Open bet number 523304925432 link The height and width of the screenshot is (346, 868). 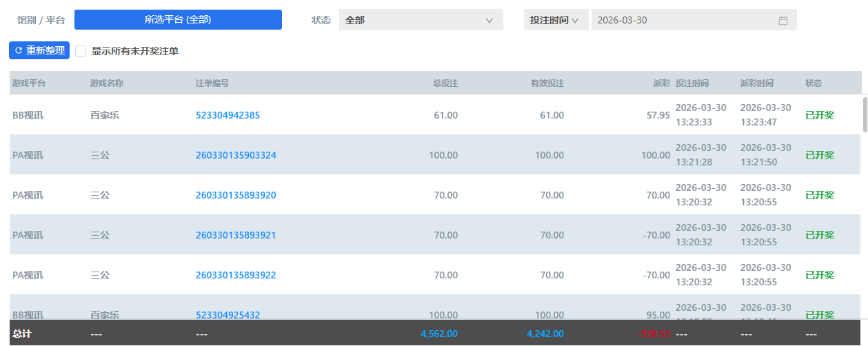(x=228, y=314)
